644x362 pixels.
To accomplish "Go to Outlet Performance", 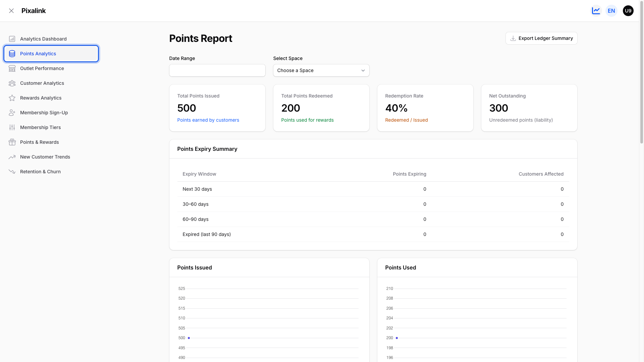I will pos(51,68).
